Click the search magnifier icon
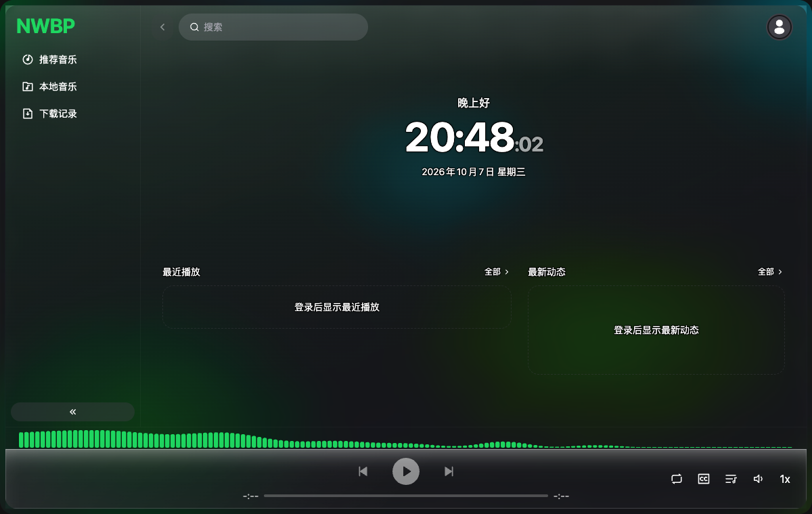Screen dimensions: 812x514 tap(194, 27)
